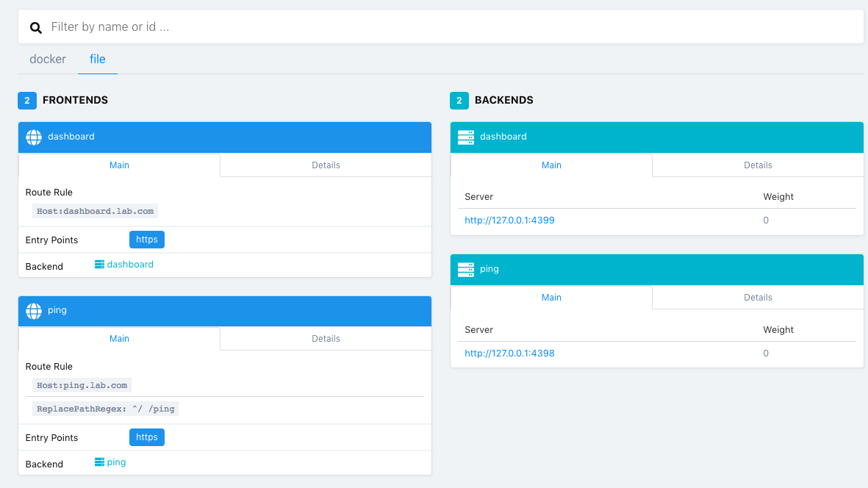Click the backends count badge
The height and width of the screenshot is (488, 868).
[459, 100]
